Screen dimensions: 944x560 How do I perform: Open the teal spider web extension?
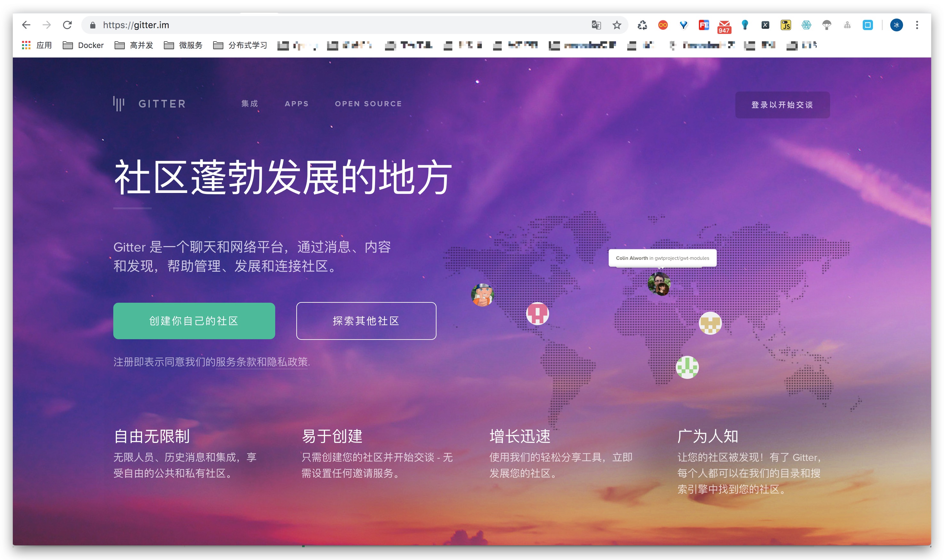tap(806, 25)
